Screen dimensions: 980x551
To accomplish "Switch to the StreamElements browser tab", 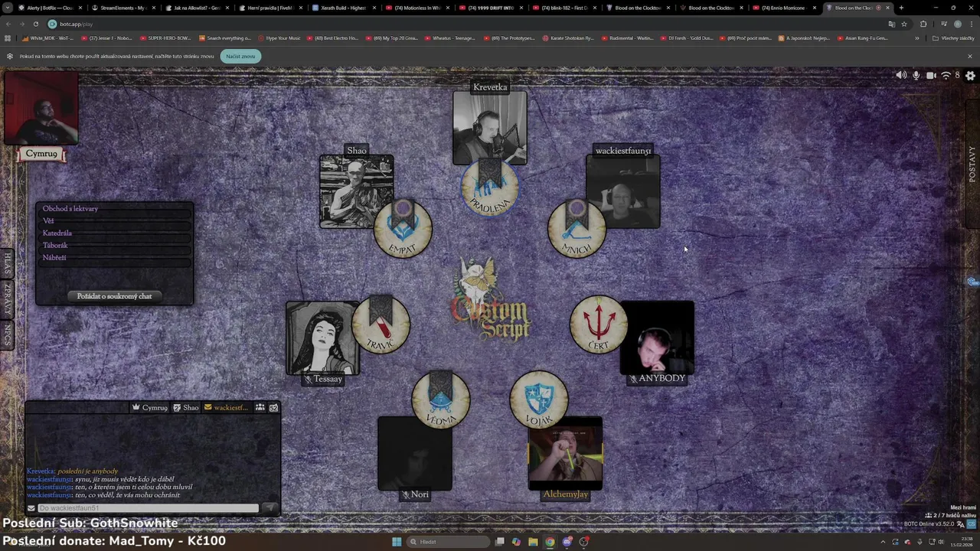I will [x=122, y=8].
